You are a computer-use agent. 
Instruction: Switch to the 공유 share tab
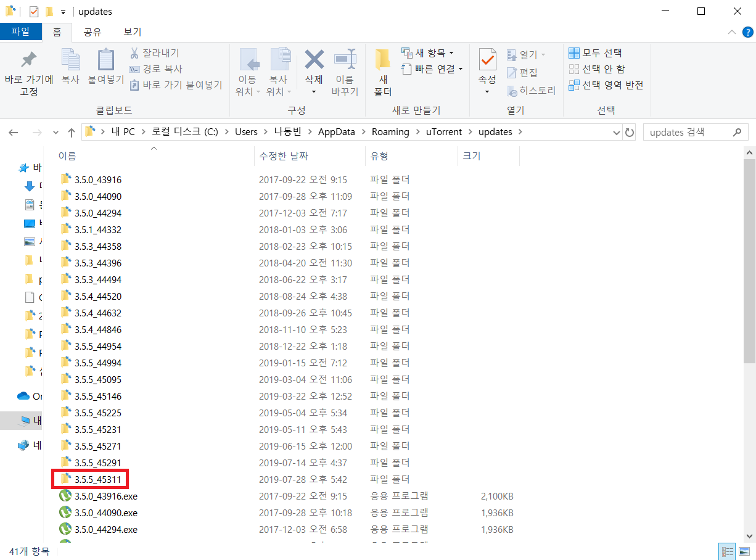[92, 32]
